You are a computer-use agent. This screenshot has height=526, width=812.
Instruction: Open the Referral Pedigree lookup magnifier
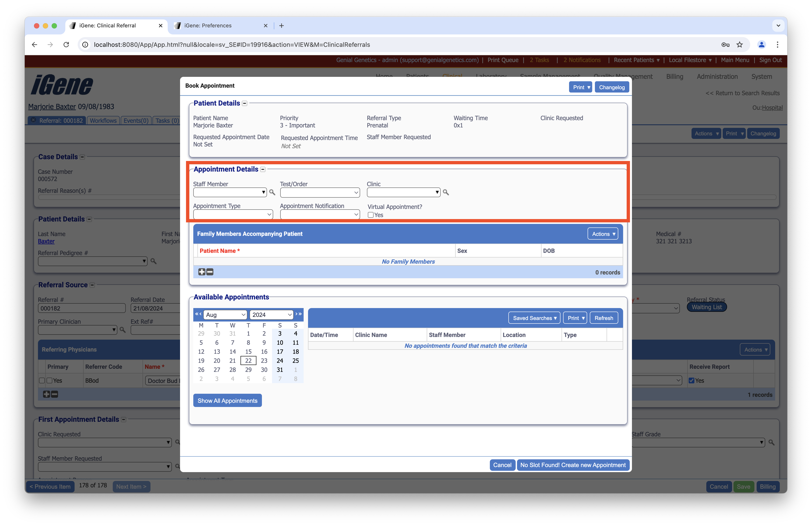pyautogui.click(x=154, y=261)
